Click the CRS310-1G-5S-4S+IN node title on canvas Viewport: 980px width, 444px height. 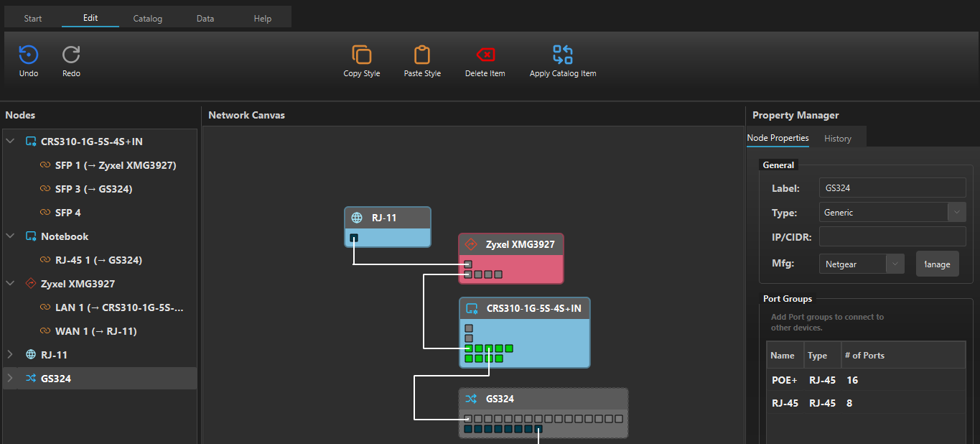[534, 309]
